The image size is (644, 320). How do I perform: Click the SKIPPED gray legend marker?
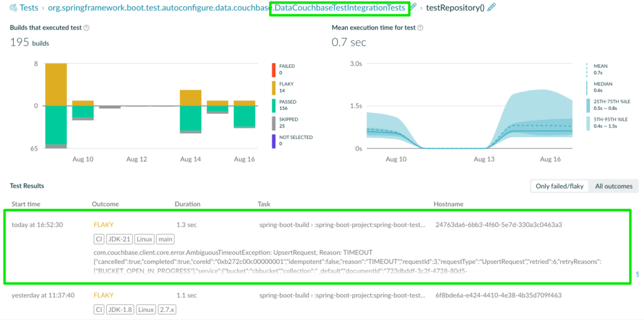click(x=273, y=123)
